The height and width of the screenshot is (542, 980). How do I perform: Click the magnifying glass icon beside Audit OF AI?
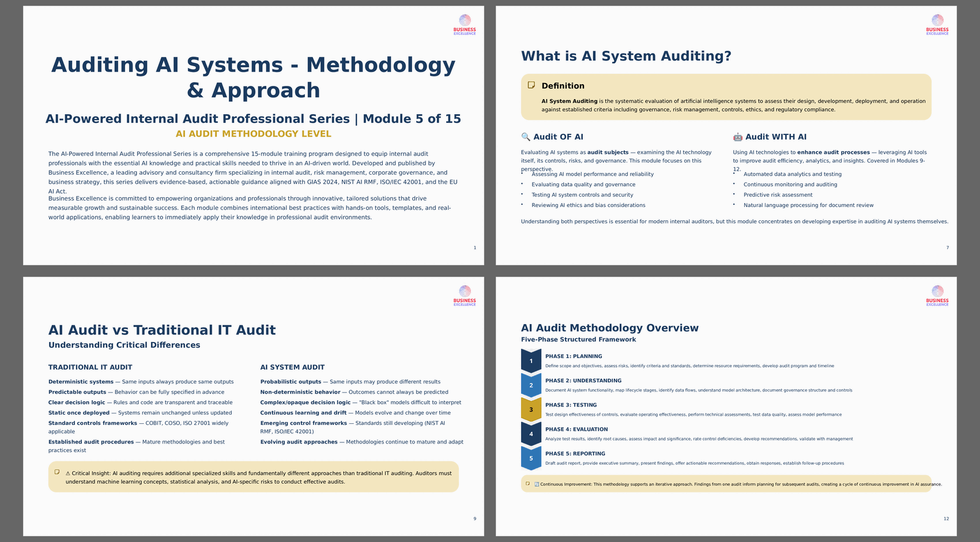526,137
